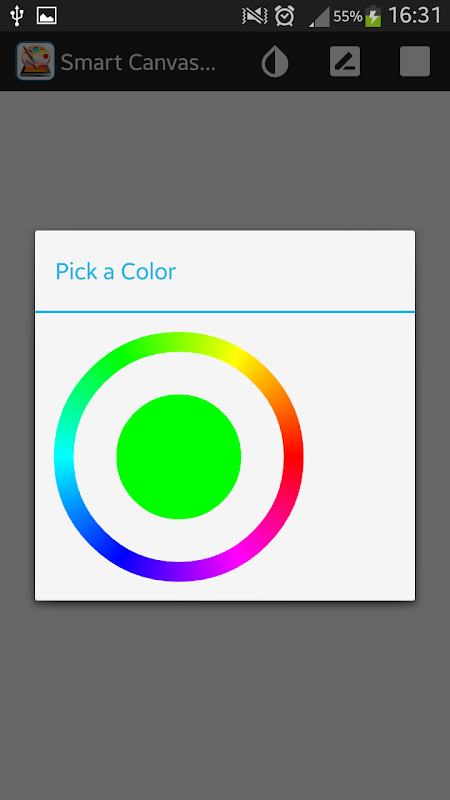Tap the Pick a Color dialog title

pyautogui.click(x=116, y=271)
